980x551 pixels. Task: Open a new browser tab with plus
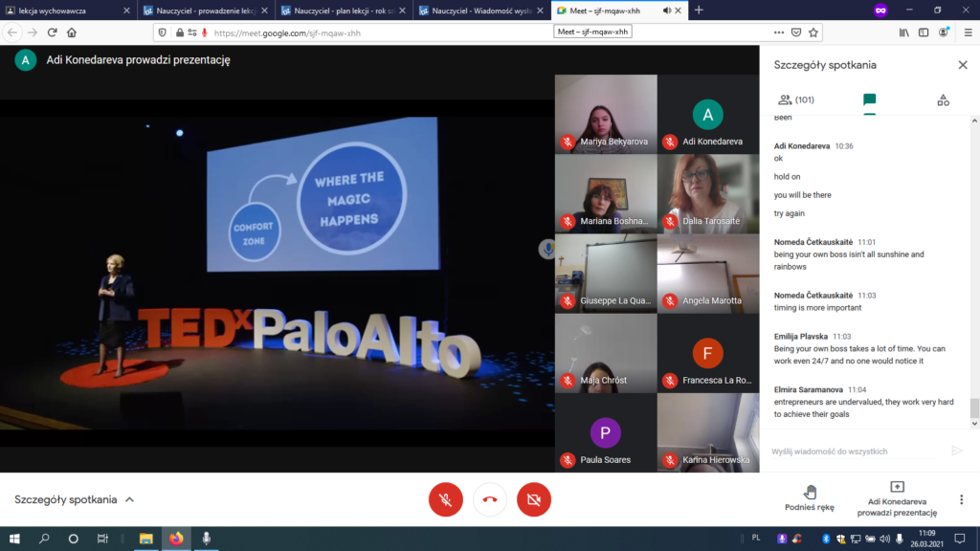point(699,10)
